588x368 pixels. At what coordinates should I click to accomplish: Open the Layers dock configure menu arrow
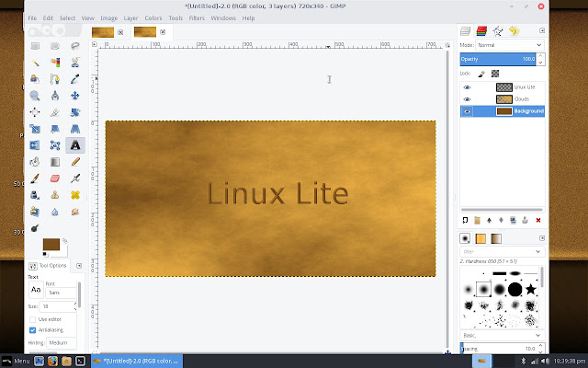pyautogui.click(x=541, y=30)
